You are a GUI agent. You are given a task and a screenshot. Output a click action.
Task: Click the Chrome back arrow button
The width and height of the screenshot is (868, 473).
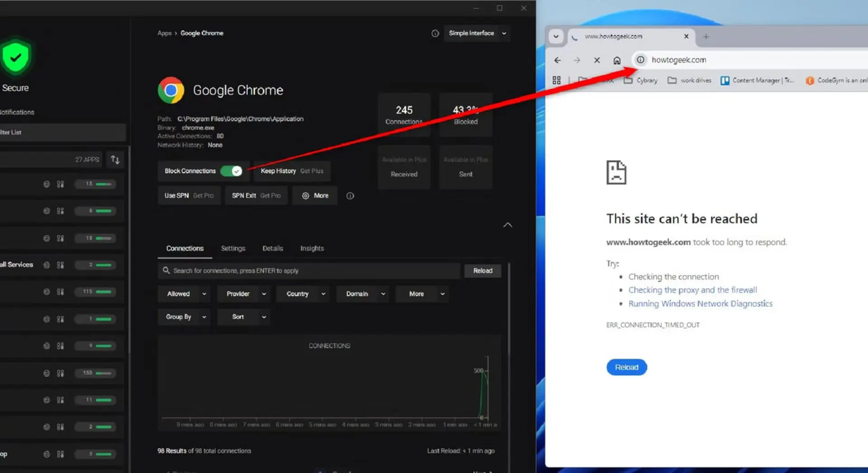(x=557, y=60)
